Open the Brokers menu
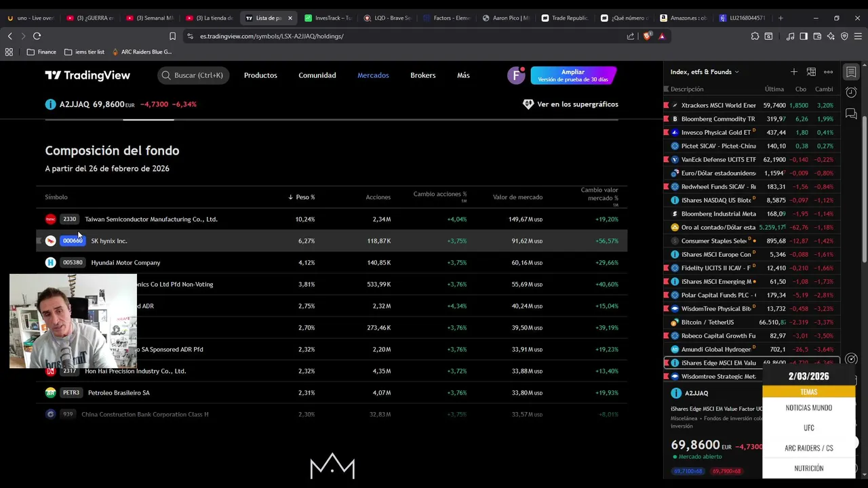Screen dimensions: 868x488 [422, 75]
